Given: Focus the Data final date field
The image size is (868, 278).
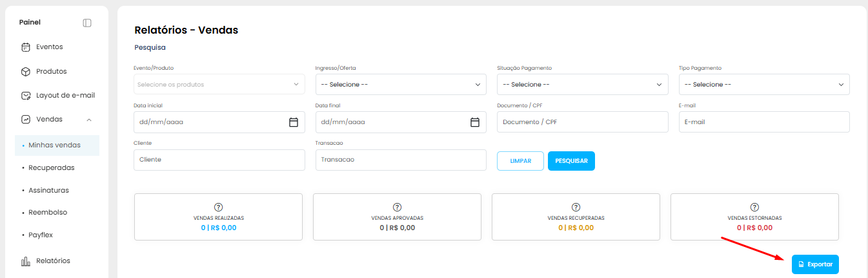Looking at the screenshot, I should coord(401,122).
